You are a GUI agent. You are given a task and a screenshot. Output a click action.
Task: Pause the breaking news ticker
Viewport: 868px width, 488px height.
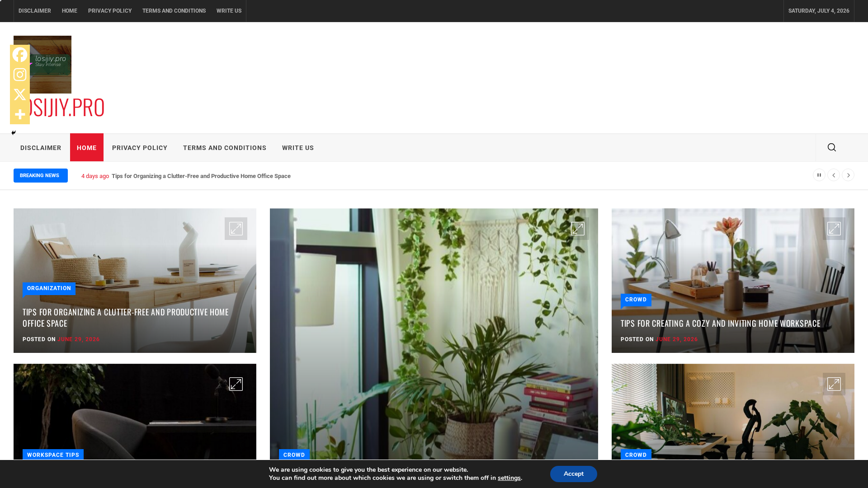pyautogui.click(x=819, y=175)
